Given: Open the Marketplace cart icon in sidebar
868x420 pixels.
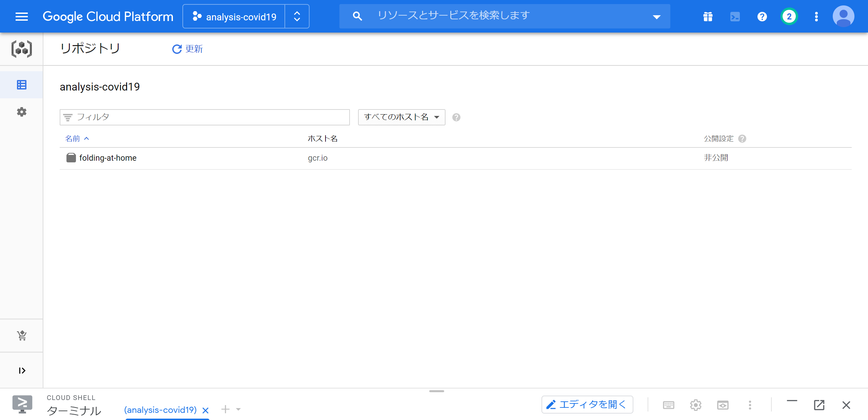Looking at the screenshot, I should (x=21, y=335).
